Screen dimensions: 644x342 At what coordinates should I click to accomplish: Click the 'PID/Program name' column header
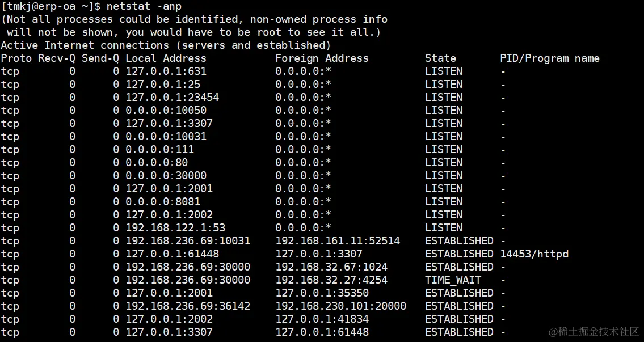tap(550, 58)
